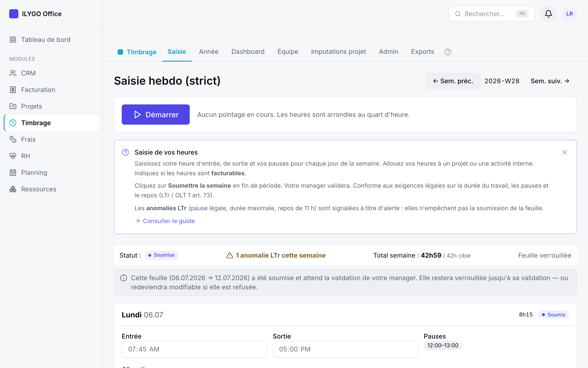Go to next week Sem. suiv.

tap(550, 81)
